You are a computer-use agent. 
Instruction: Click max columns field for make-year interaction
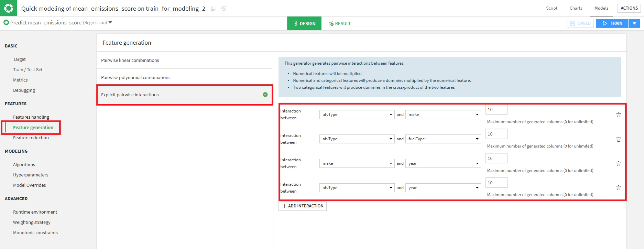pyautogui.click(x=496, y=158)
